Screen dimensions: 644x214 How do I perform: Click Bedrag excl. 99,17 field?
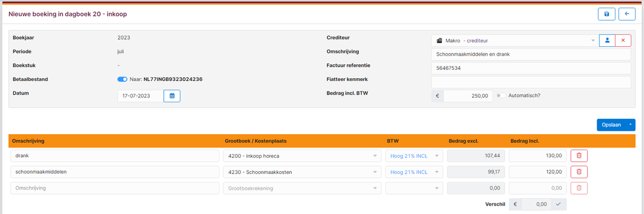(x=476, y=172)
